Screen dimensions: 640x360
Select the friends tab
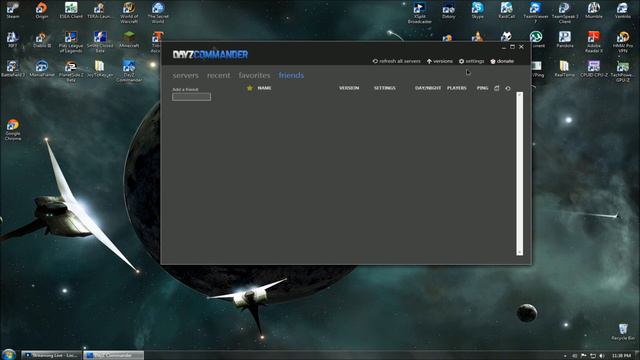[291, 75]
